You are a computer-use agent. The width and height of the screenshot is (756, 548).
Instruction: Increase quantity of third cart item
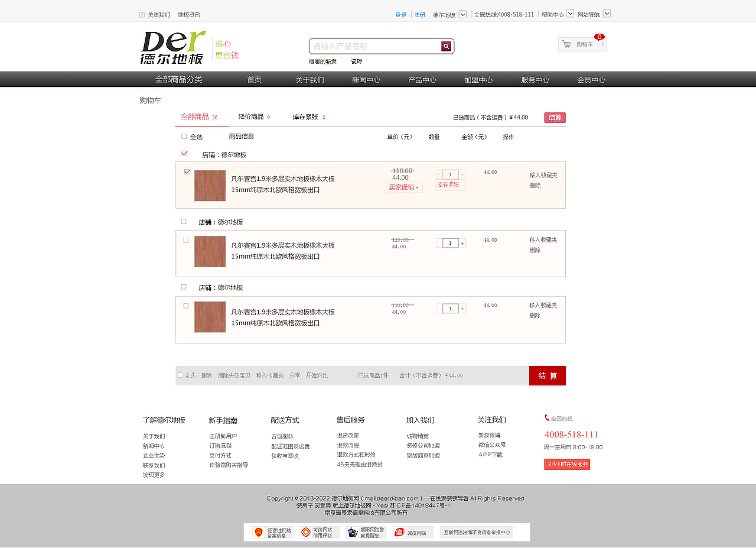462,309
